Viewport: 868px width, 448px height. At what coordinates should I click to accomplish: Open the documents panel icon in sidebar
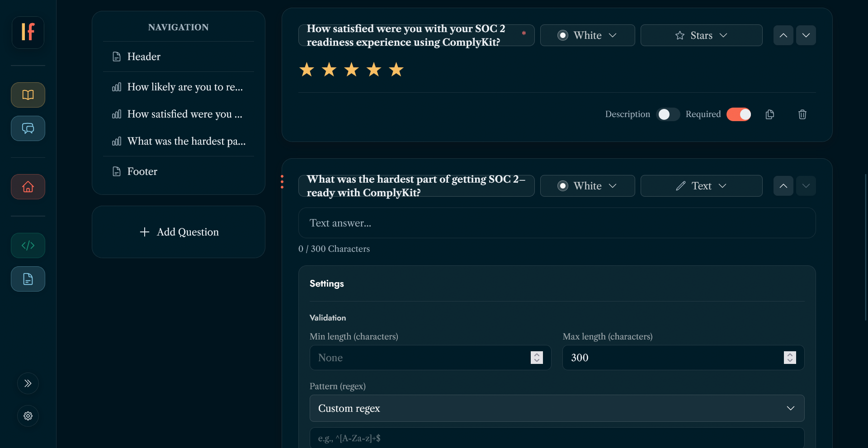click(28, 279)
